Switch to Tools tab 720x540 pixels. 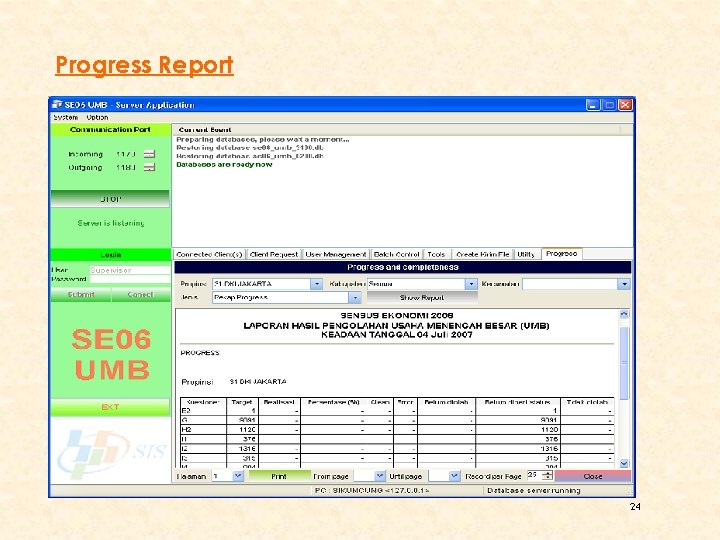[436, 254]
